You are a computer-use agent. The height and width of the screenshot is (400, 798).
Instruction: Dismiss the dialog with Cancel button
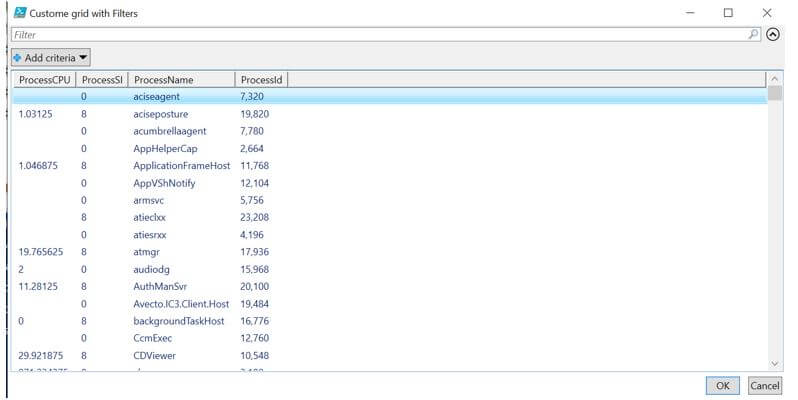pos(764,386)
